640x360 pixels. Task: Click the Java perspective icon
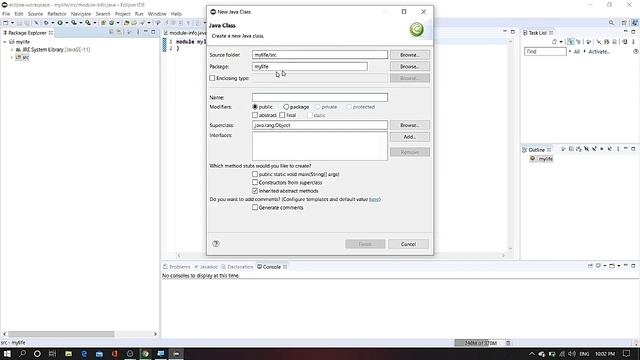coord(635,23)
